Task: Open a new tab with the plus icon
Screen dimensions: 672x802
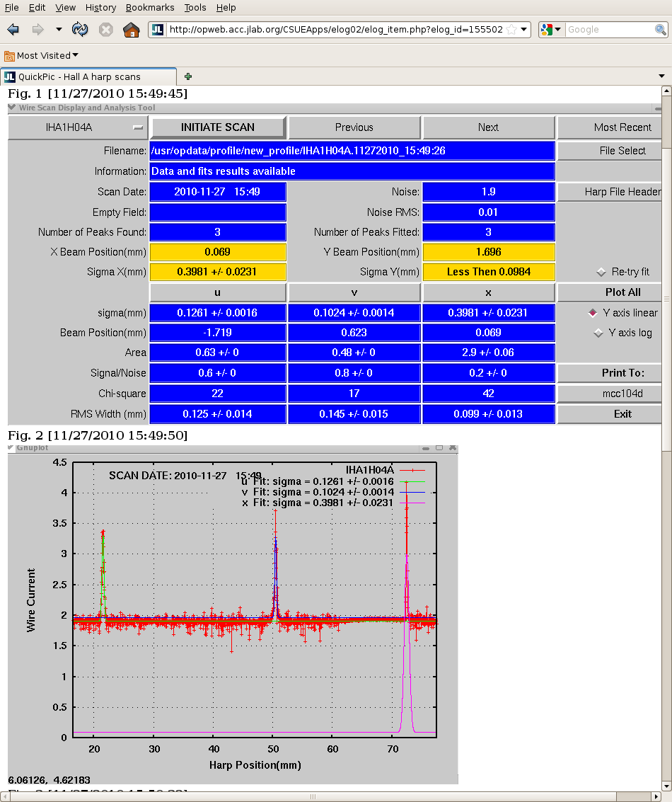Action: click(188, 76)
